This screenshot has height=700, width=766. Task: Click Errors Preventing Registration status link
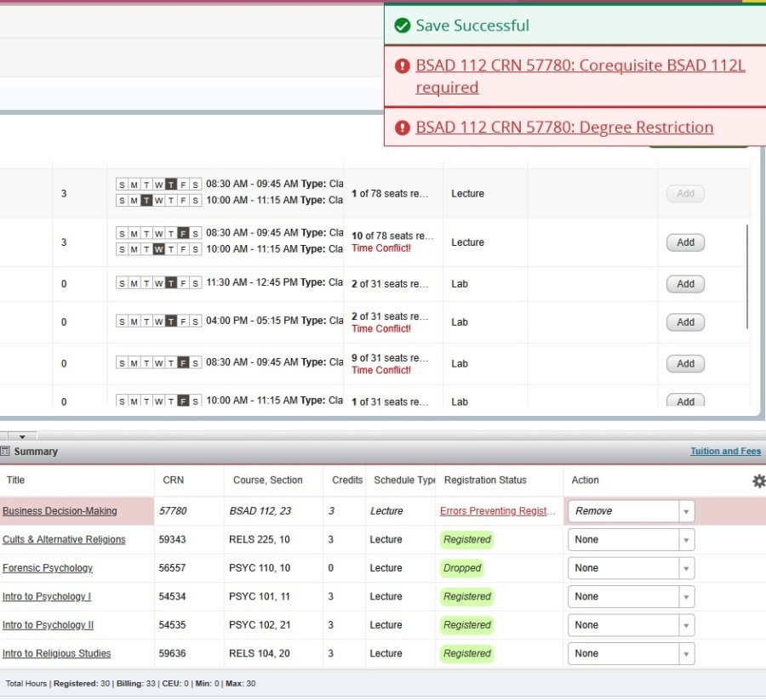pos(497,511)
